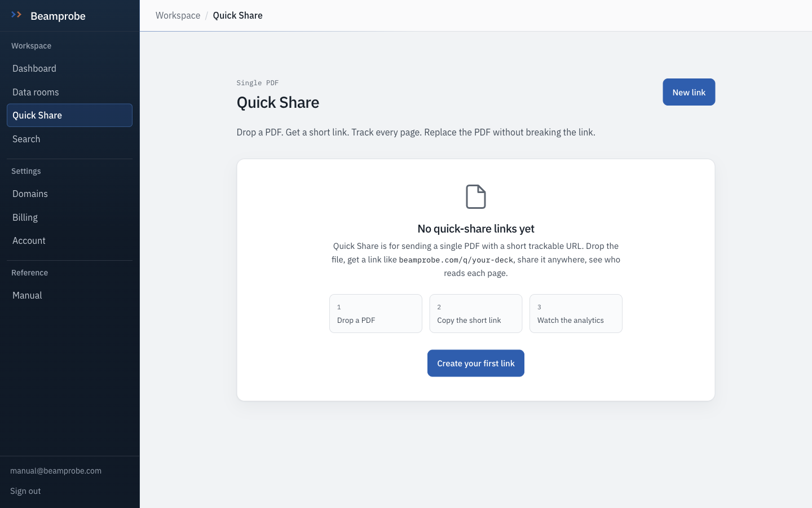This screenshot has height=508, width=812.
Task: Click Create your first link button
Action: (476, 364)
